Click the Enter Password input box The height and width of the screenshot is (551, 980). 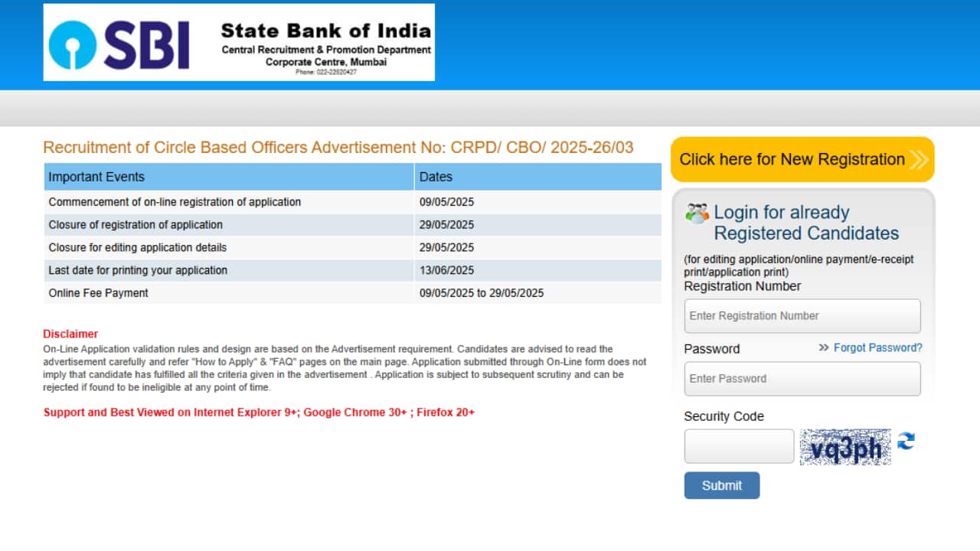point(802,378)
